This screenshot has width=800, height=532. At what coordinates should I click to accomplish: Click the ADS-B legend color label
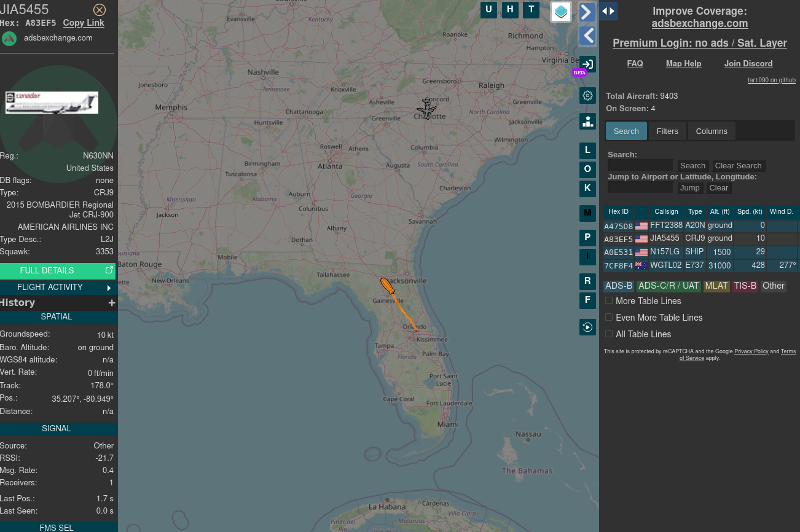point(618,286)
